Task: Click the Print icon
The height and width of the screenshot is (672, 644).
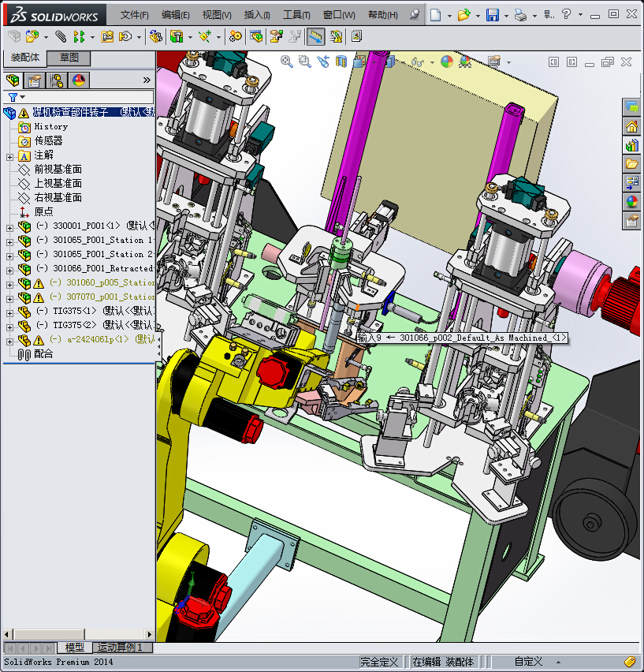Action: tap(521, 16)
